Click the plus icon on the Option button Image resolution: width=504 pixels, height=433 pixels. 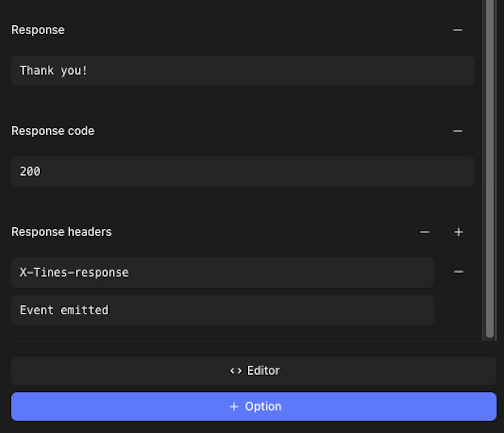pyautogui.click(x=234, y=407)
